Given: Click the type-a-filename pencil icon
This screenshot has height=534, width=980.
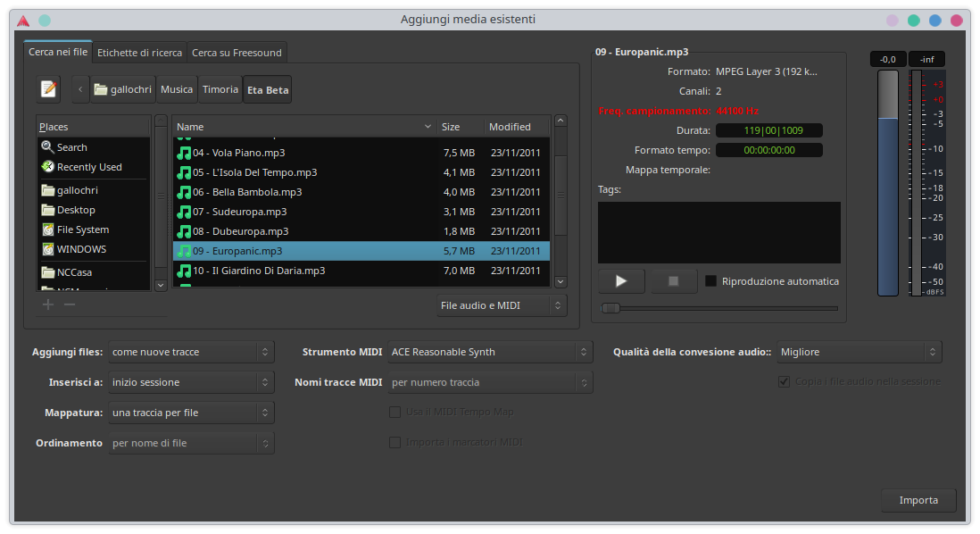Looking at the screenshot, I should [x=48, y=89].
